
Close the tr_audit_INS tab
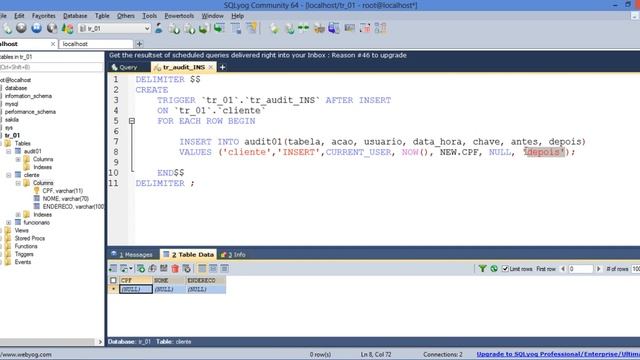point(211,67)
